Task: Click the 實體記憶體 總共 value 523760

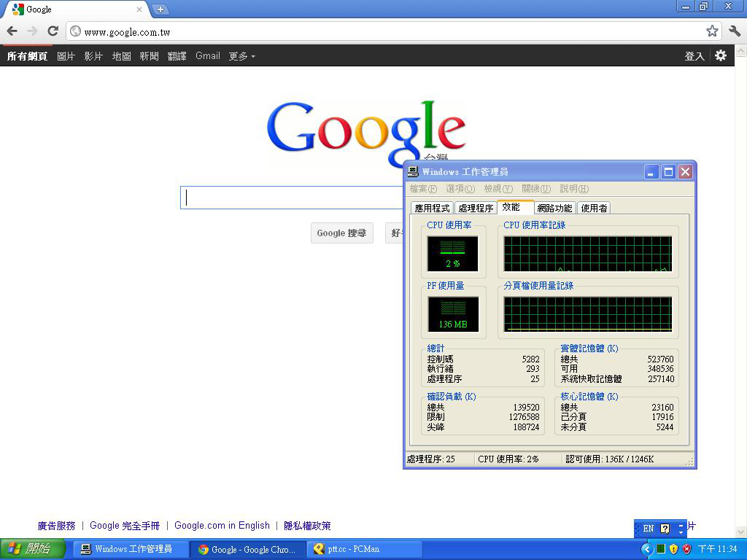Action: (660, 359)
